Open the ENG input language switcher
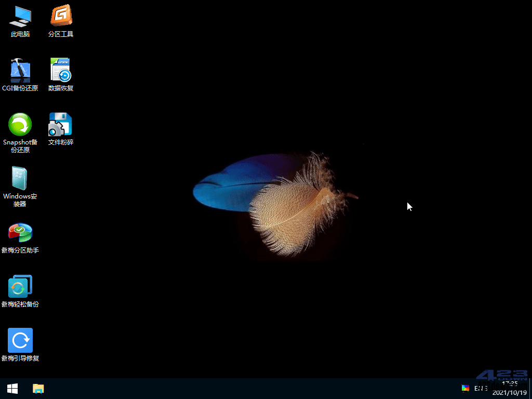Screen dimensions: 532x399 point(481,388)
